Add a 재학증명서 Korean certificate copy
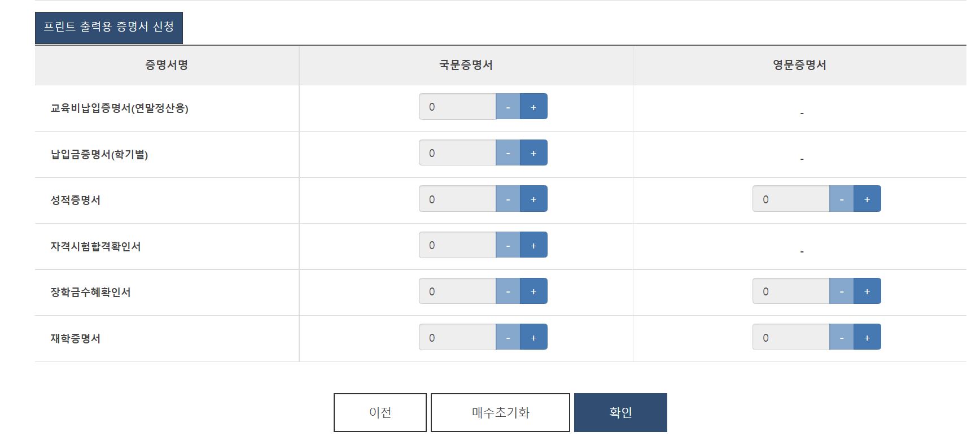The image size is (980, 440). [533, 337]
